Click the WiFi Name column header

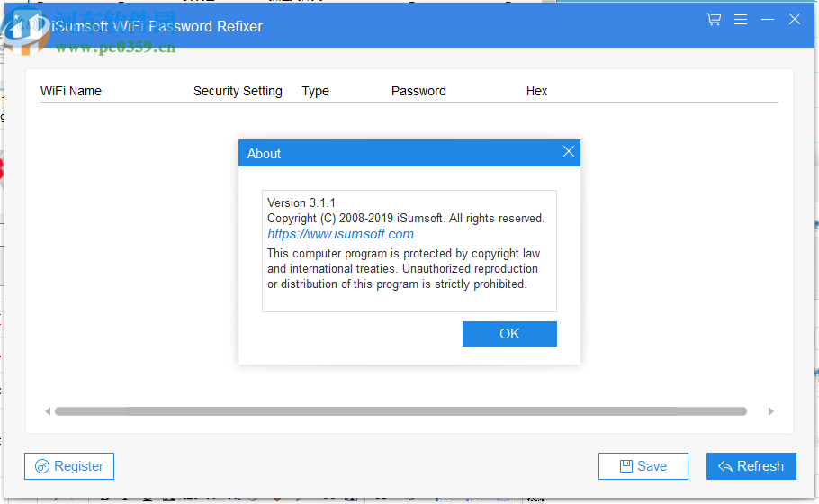[x=71, y=91]
